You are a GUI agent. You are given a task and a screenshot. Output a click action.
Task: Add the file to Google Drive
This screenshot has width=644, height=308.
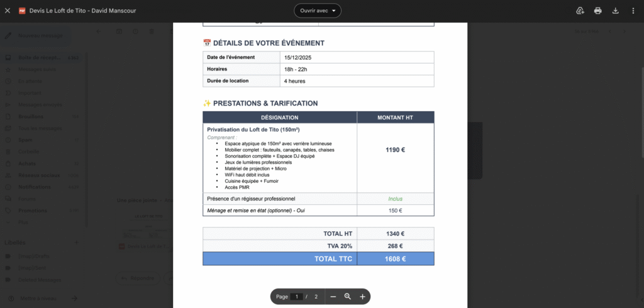(x=580, y=11)
